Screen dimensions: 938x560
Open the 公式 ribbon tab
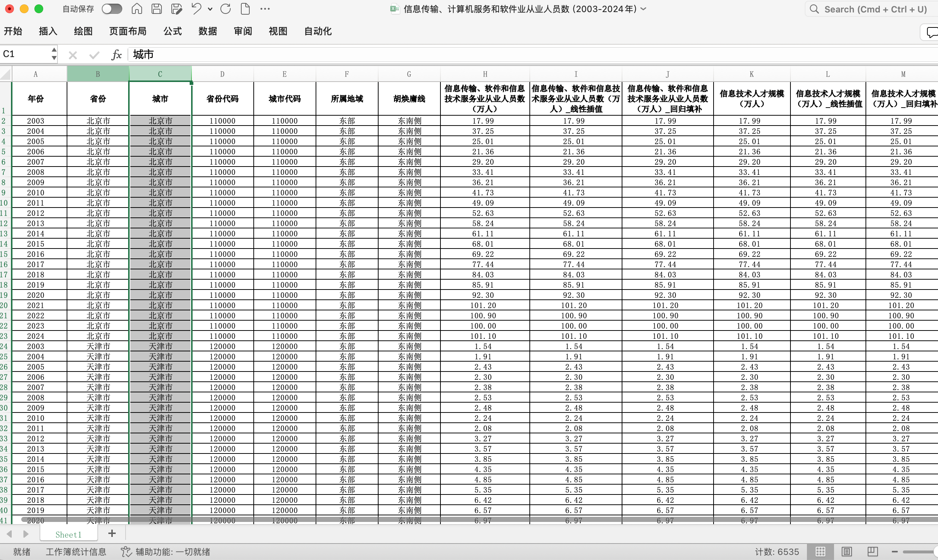click(x=172, y=31)
